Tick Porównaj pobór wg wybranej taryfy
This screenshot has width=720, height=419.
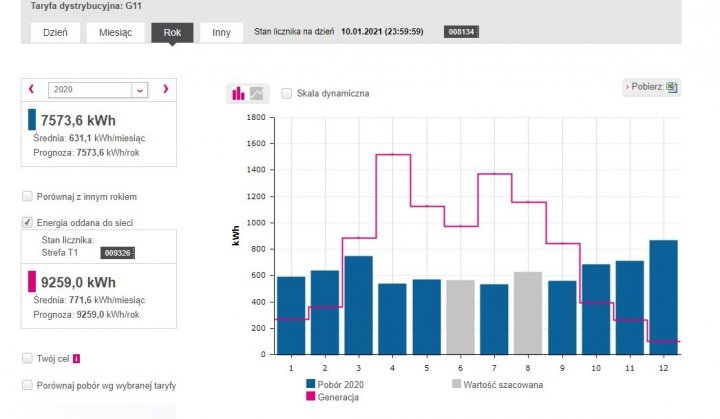click(x=27, y=385)
